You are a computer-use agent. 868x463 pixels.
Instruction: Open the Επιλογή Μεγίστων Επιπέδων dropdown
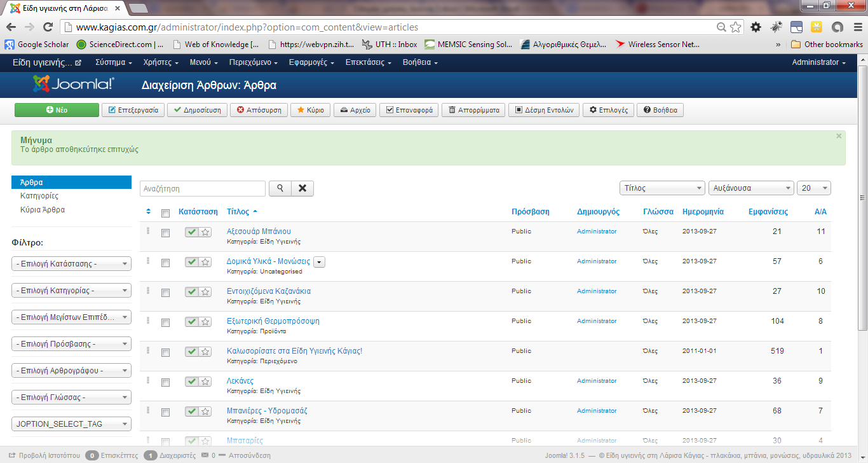pyautogui.click(x=71, y=317)
